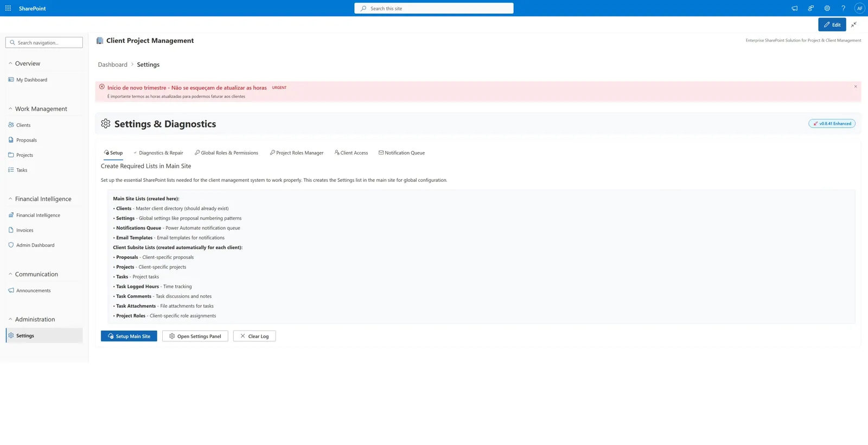
Task: Switch to the Diagnostics & Repair tab
Action: (158, 153)
